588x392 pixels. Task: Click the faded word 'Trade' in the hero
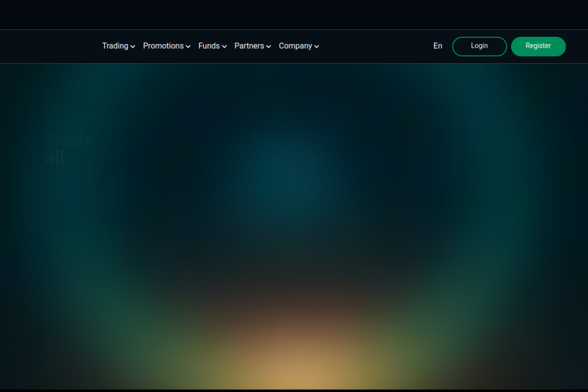pos(68,139)
